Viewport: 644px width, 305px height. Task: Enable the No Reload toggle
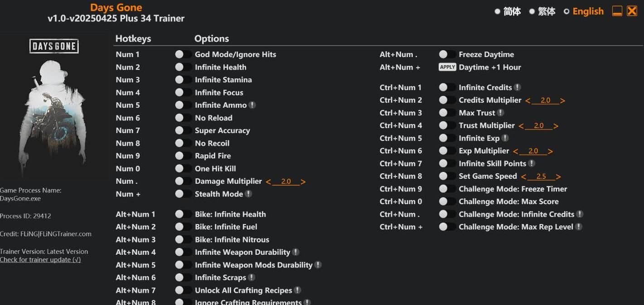point(183,118)
